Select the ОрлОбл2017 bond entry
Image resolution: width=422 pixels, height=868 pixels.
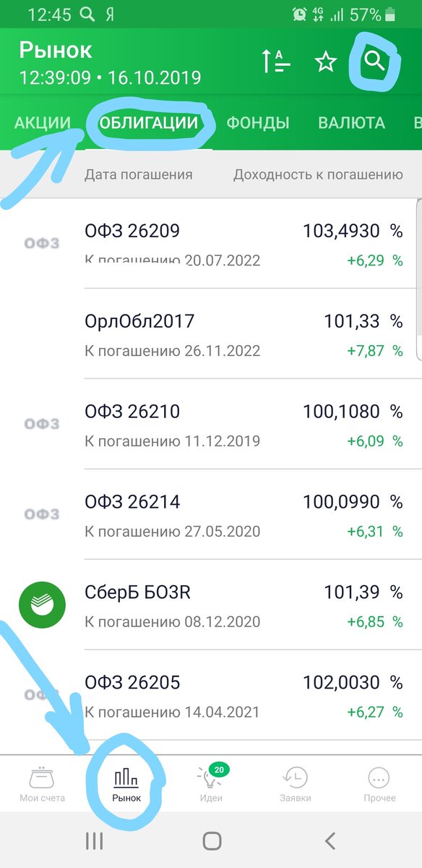(x=217, y=333)
